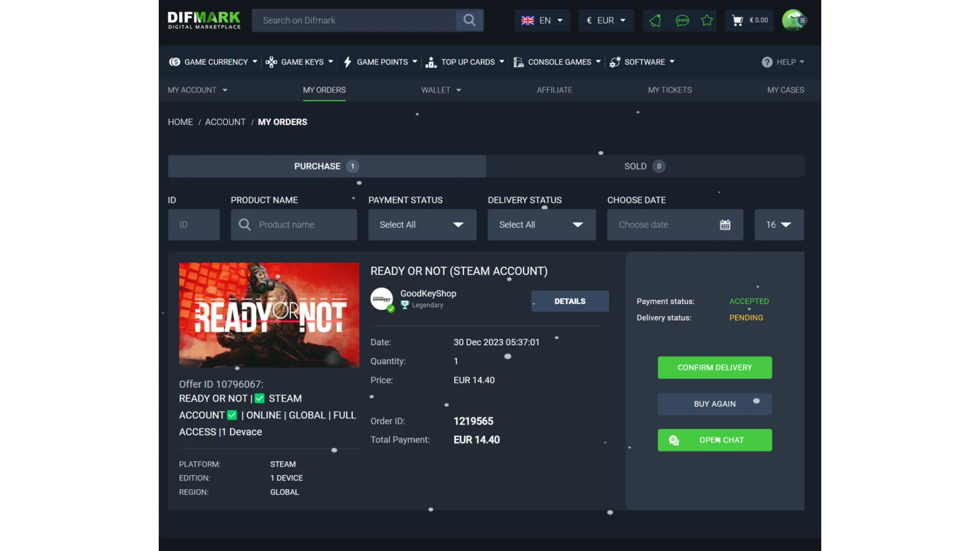Expand the EN language dropdown

point(542,20)
